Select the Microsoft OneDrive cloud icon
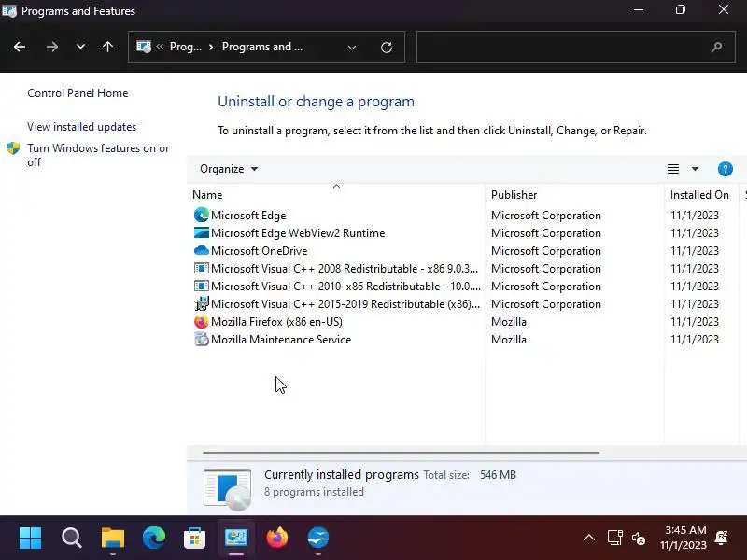747x560 pixels. (202, 250)
